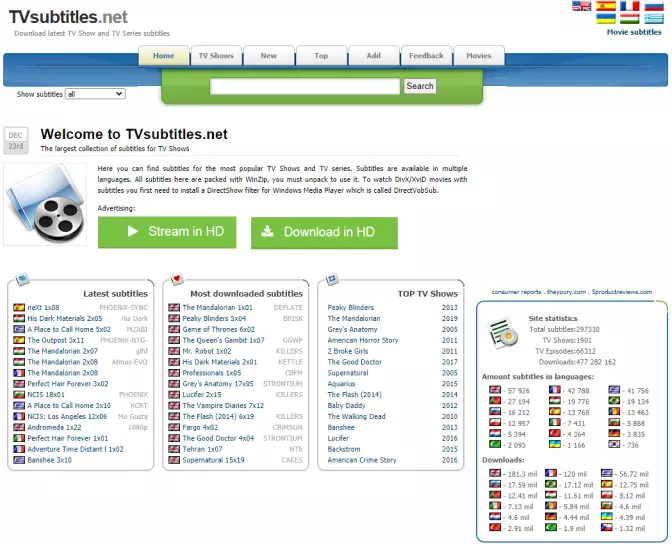This screenshot has height=544, width=672.
Task: Open Perfect Hair Forever 3x02 subtitles
Action: click(68, 384)
